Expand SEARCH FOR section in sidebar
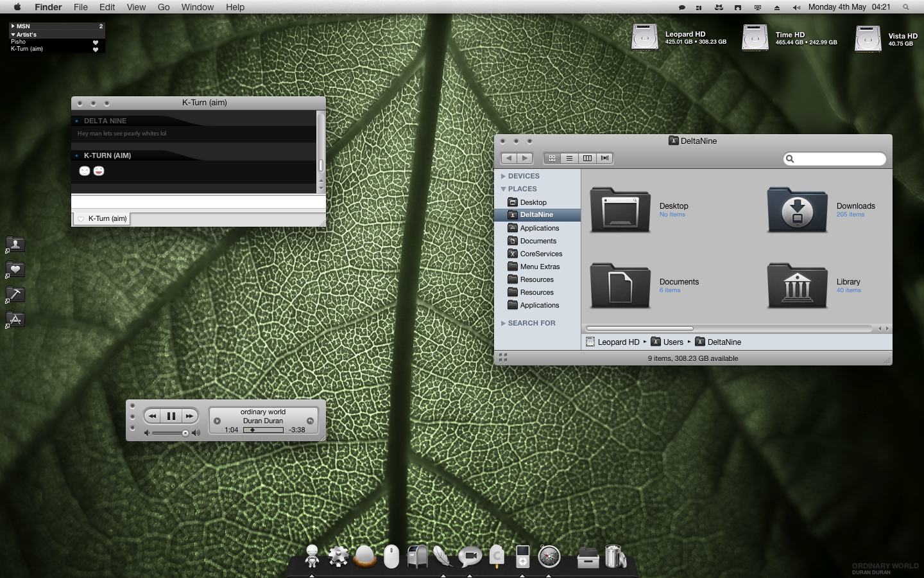Screen dimensions: 924x578 point(504,323)
